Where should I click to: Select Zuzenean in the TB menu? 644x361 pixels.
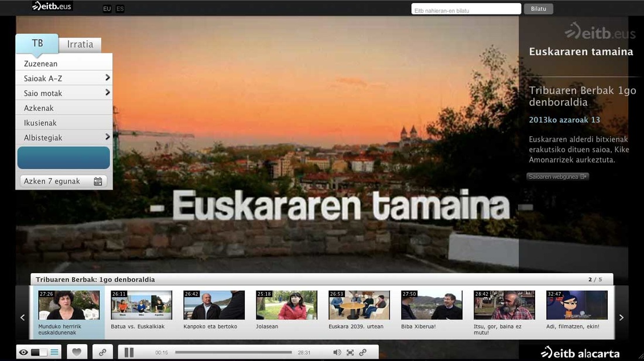coord(41,63)
